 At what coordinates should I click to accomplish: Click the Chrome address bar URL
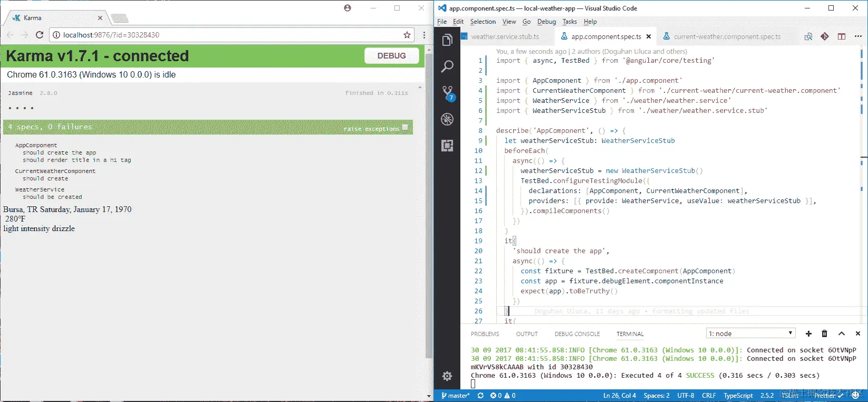[x=111, y=35]
